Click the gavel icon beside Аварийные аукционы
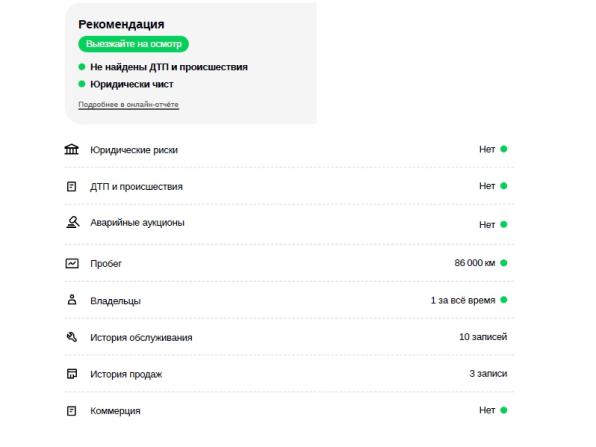Viewport: 596px width, 447px height. 73,222
